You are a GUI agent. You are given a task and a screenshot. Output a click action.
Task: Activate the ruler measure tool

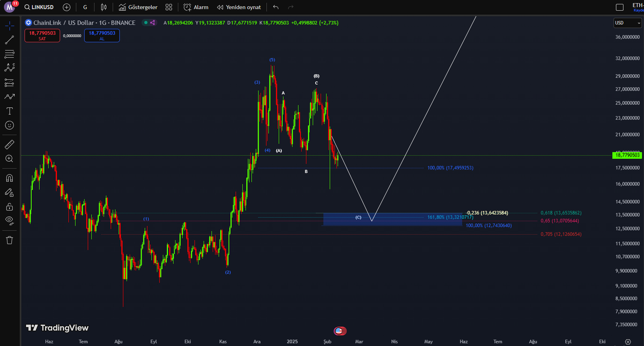pos(9,144)
